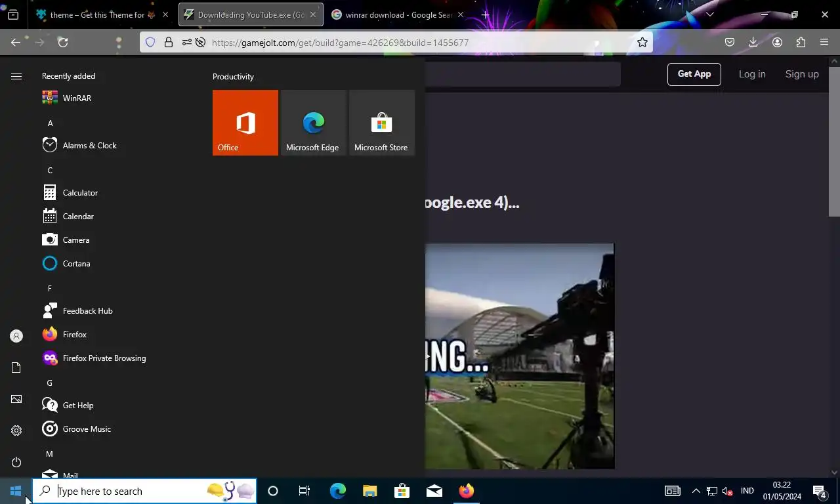
Task: Open Mail from the taskbar
Action: (x=434, y=491)
